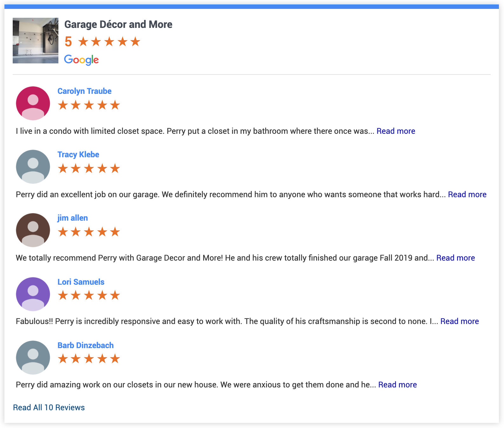Click Read All 10 Reviews link

[x=49, y=408]
